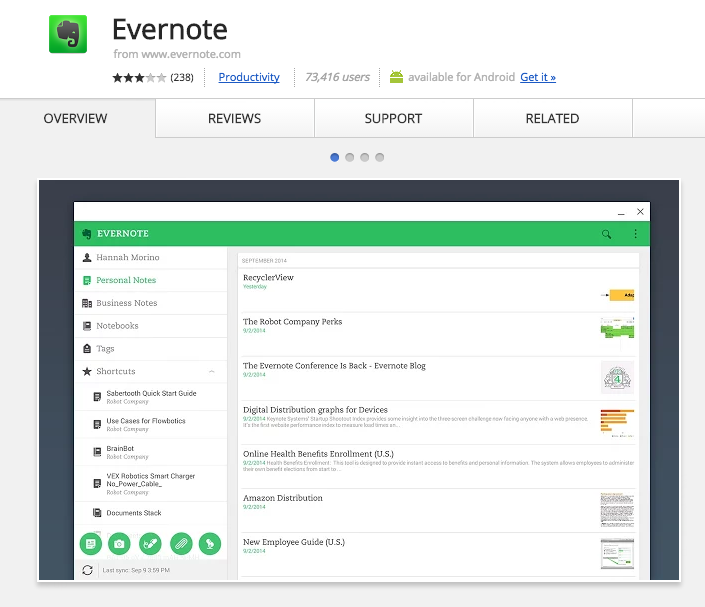Click the handwriting note button
The width and height of the screenshot is (705, 607).
pos(150,544)
